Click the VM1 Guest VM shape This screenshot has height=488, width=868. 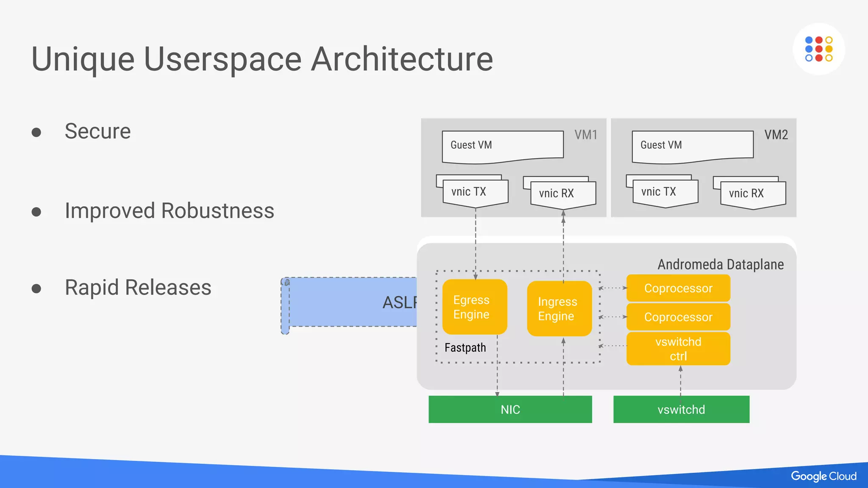[x=502, y=145]
